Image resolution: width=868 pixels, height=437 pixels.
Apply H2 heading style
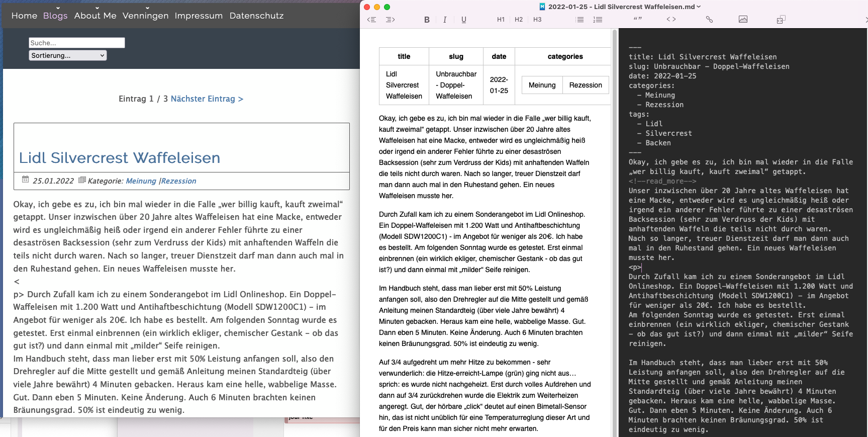(519, 20)
